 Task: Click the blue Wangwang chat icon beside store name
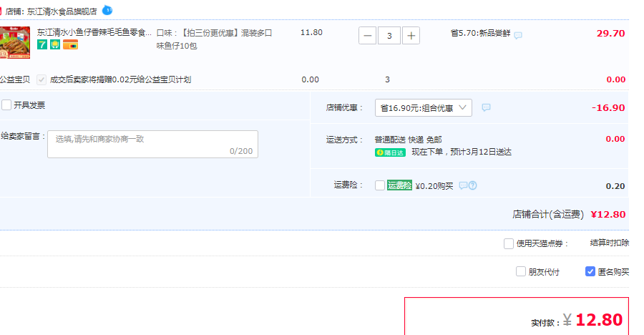107,10
